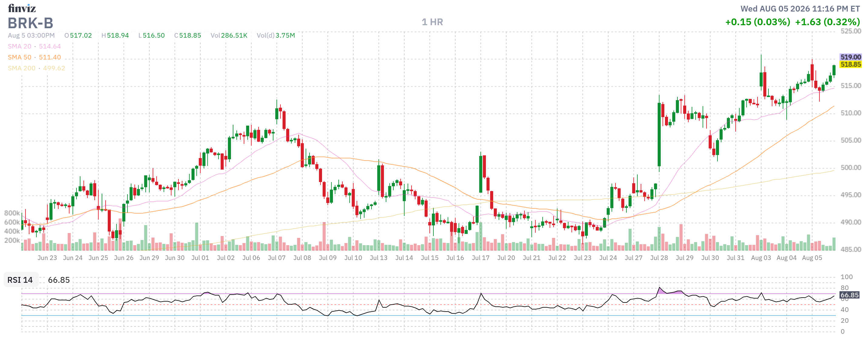Click the high price 518.94
This screenshot has height=341, width=868.
118,35
